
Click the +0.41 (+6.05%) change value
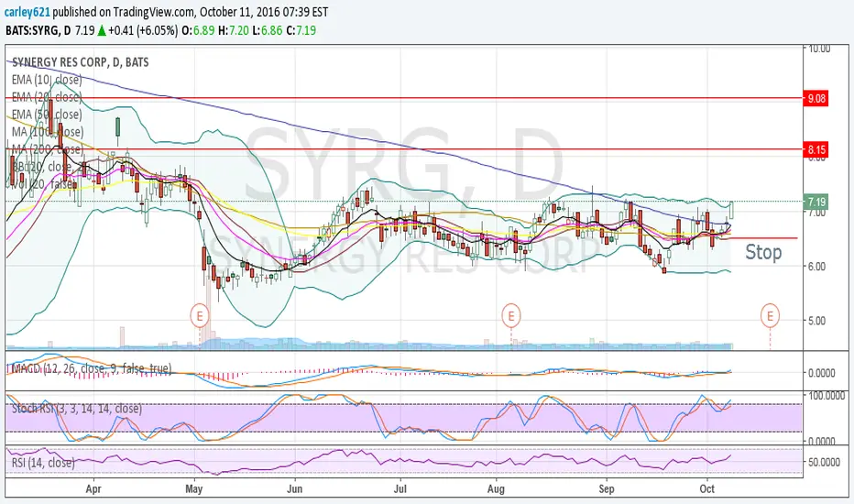click(143, 30)
